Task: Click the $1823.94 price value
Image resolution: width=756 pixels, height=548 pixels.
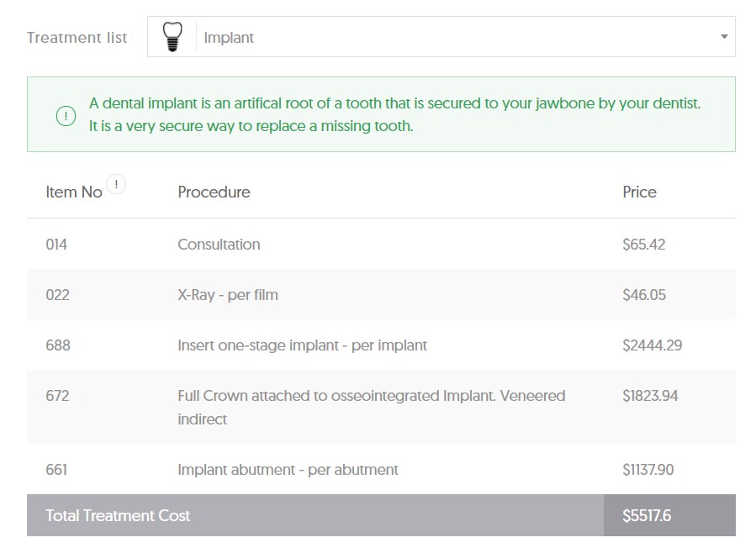Action: [650, 396]
